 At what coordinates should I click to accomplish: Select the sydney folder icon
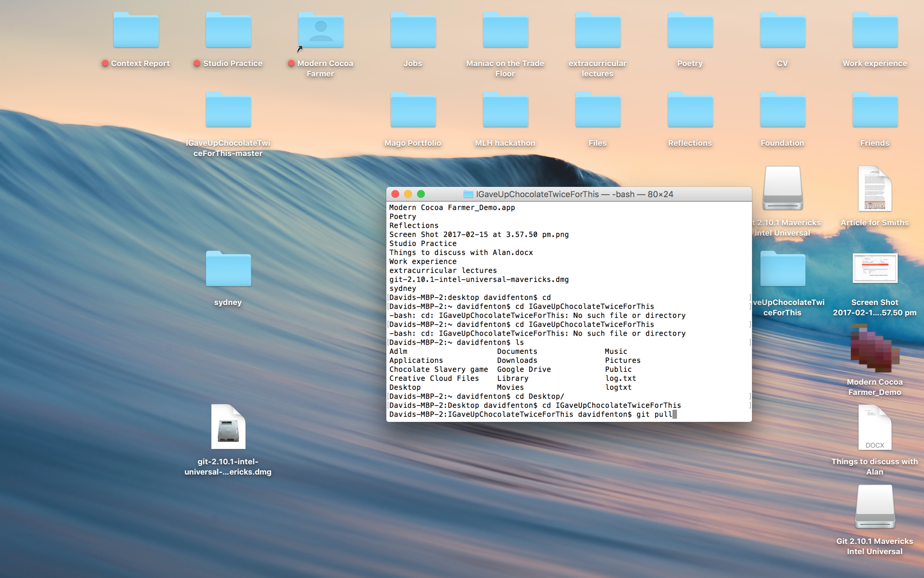[228, 270]
